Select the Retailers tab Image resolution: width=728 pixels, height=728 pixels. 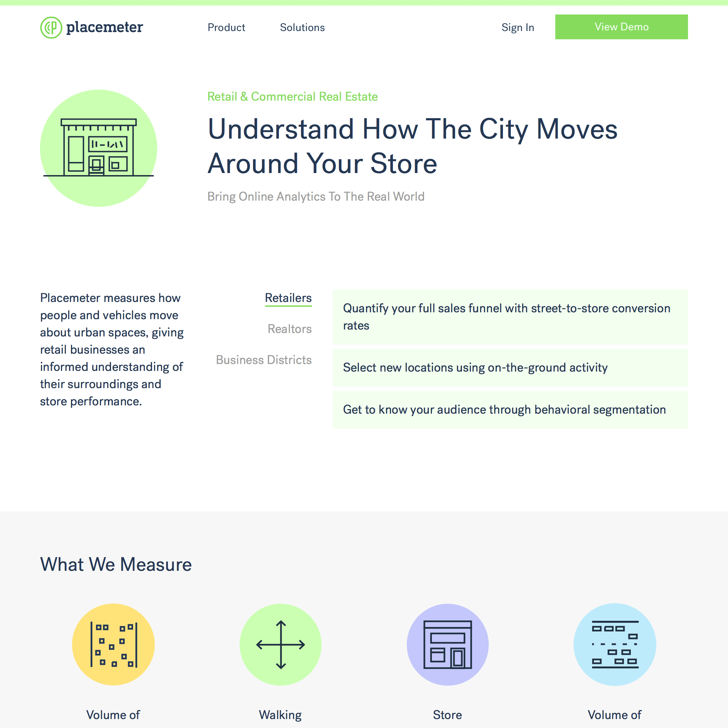click(x=289, y=297)
